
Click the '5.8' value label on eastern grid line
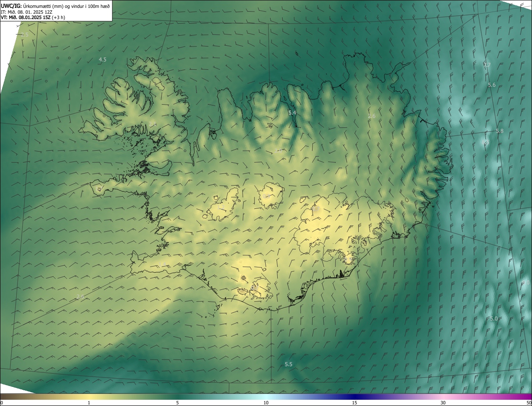(500, 131)
